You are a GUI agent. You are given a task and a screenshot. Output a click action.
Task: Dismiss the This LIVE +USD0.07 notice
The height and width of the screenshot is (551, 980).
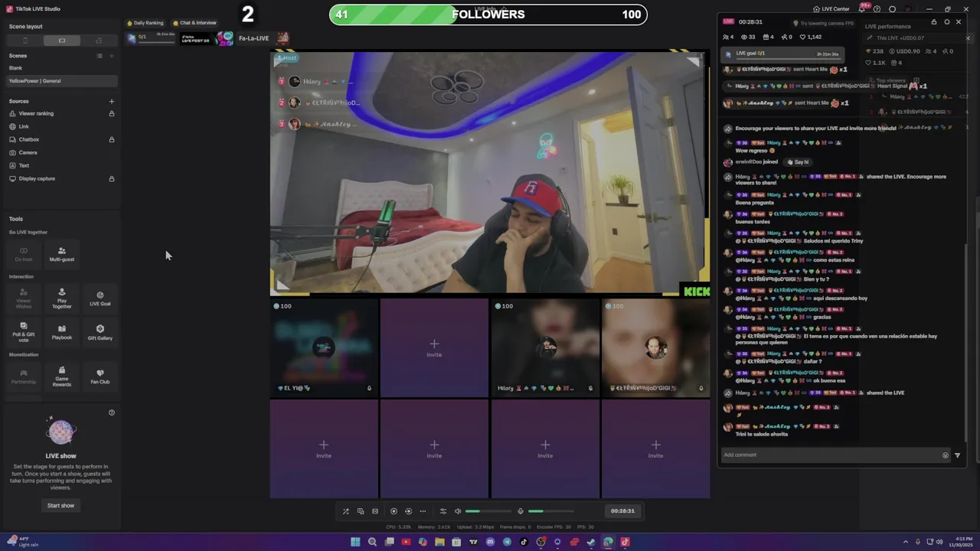point(968,38)
